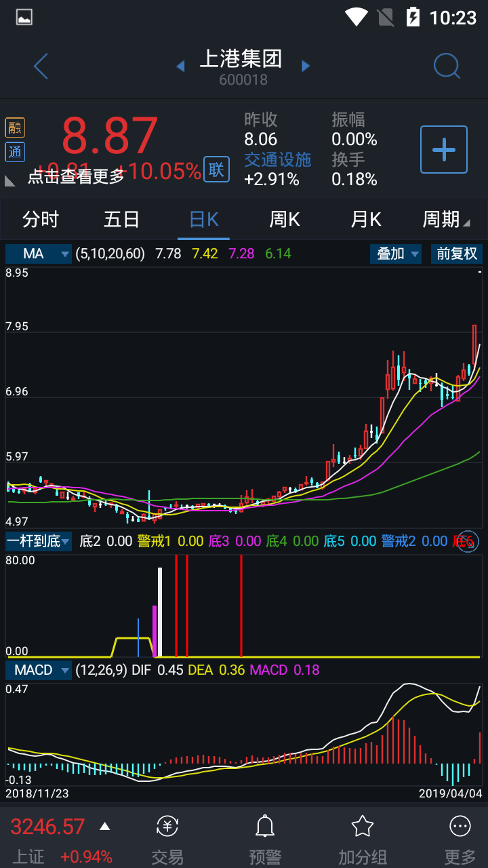Tap the stock code 600018
The height and width of the screenshot is (868, 488).
click(x=243, y=80)
